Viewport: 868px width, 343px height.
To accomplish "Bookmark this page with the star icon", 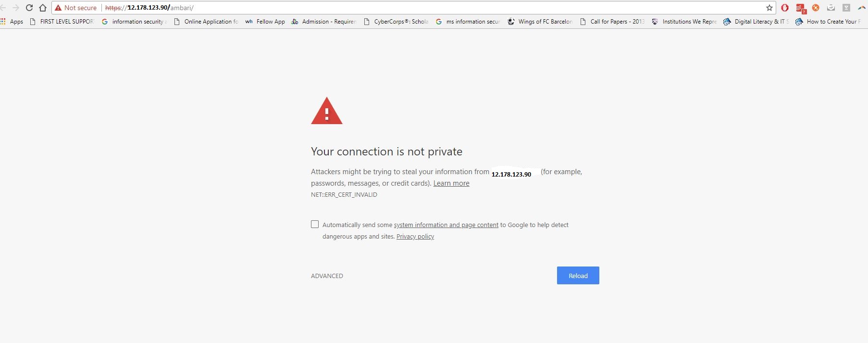I will [x=769, y=8].
